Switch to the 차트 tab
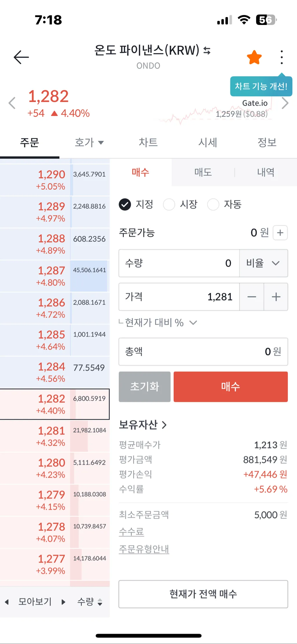Viewport: 297px width, 644px height. click(148, 142)
